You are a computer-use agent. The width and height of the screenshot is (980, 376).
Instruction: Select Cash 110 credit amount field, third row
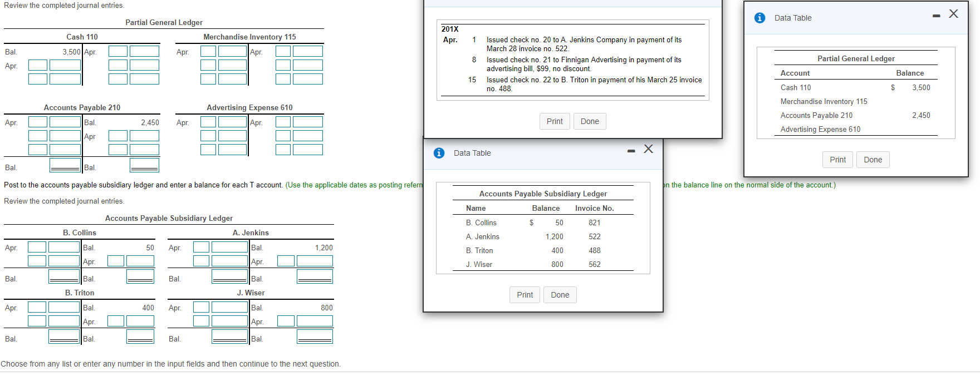(x=144, y=79)
